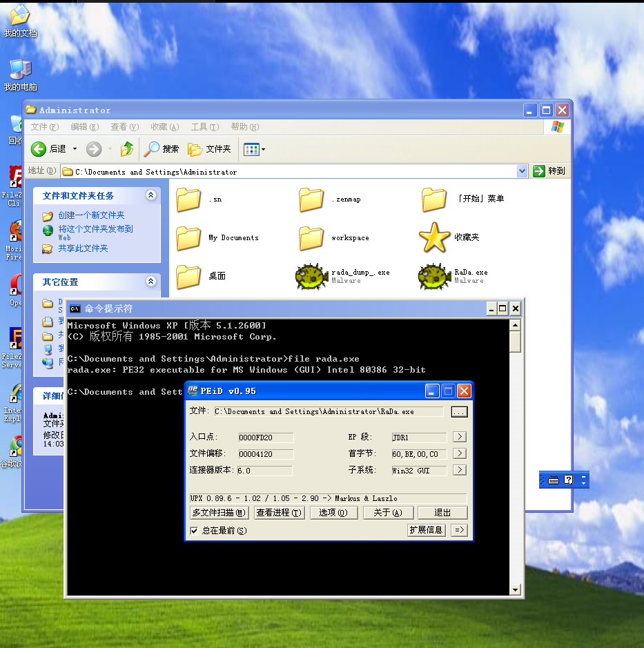Click 我的电脑 desktop icon
The width and height of the screenshot is (644, 648).
point(20,75)
